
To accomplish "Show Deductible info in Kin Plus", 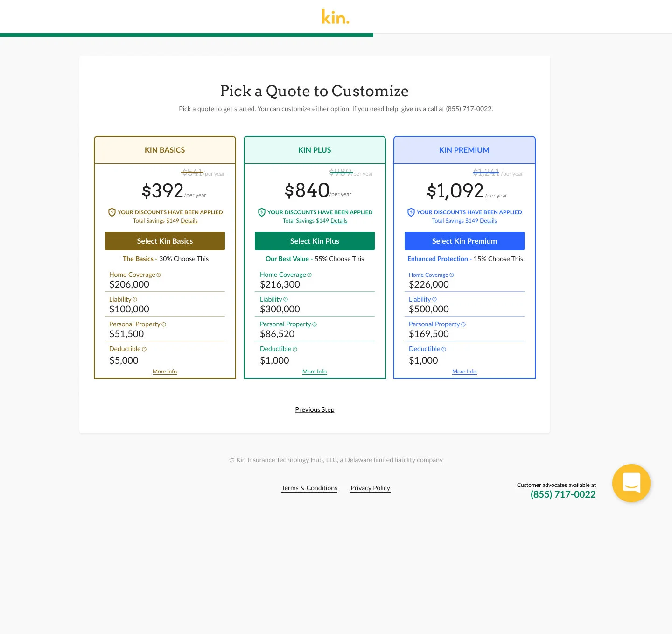I will 295,349.
